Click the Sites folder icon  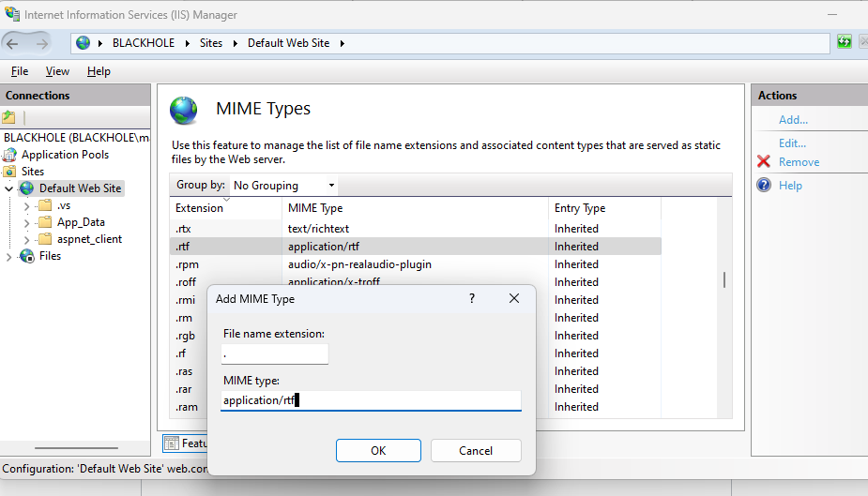(10, 172)
